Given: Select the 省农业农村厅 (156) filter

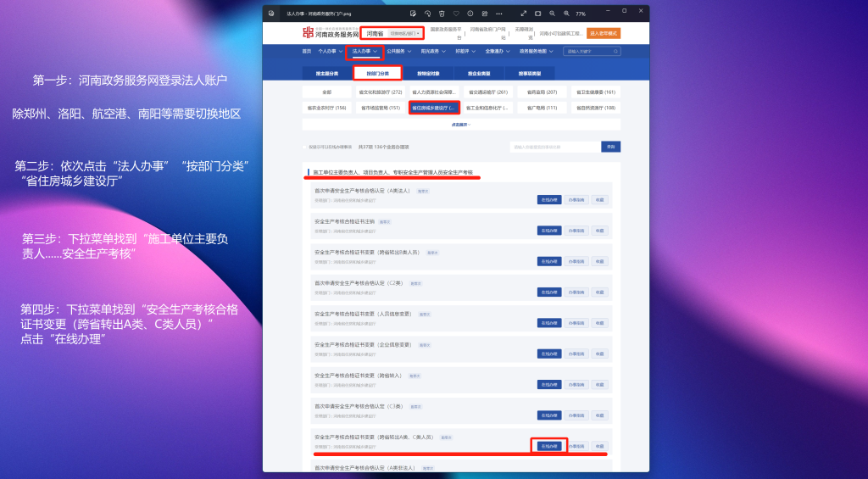Looking at the screenshot, I should pyautogui.click(x=327, y=108).
